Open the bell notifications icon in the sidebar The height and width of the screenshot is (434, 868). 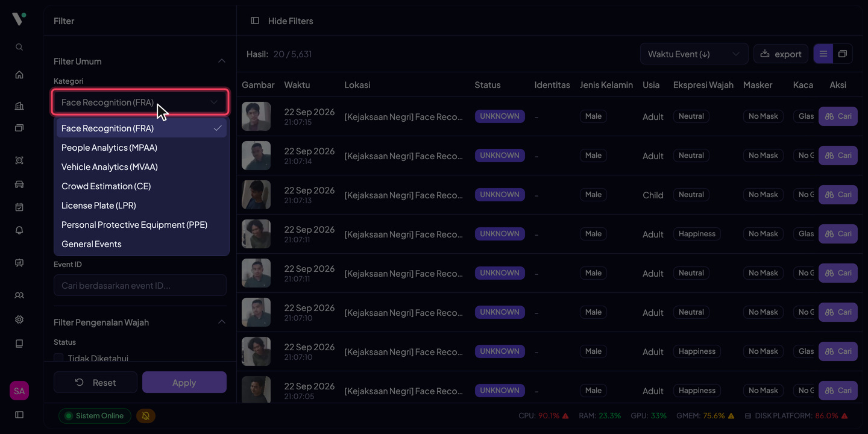pyautogui.click(x=19, y=230)
